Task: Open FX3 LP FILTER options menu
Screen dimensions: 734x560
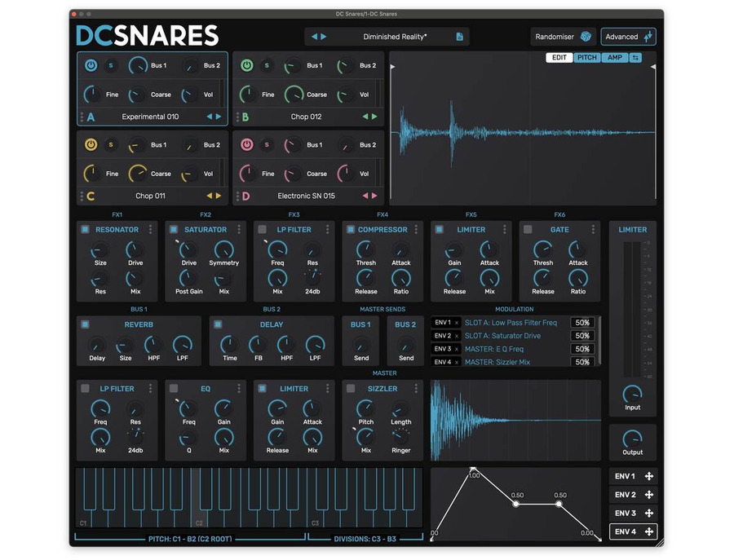Action: tap(327, 229)
